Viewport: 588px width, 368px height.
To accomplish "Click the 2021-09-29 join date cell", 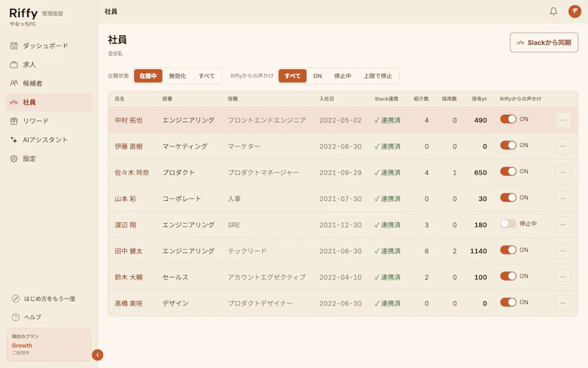I will pos(340,172).
